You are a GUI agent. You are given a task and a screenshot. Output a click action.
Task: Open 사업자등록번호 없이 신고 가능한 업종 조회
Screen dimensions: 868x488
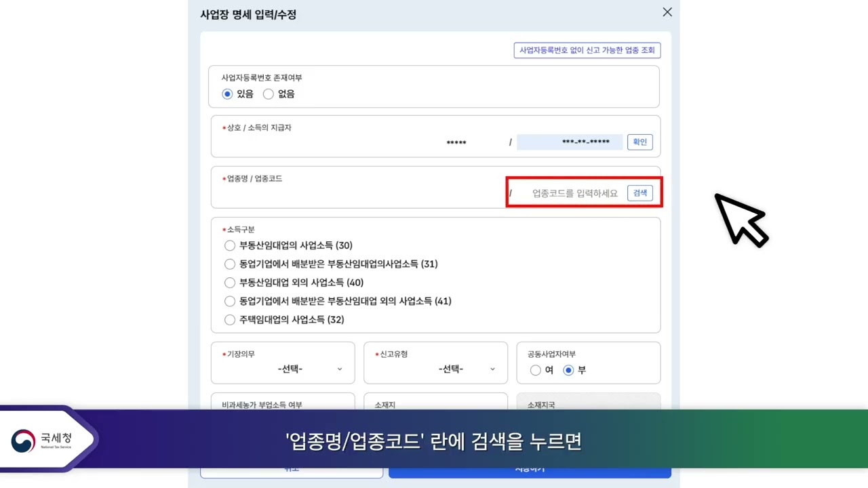pyautogui.click(x=587, y=50)
